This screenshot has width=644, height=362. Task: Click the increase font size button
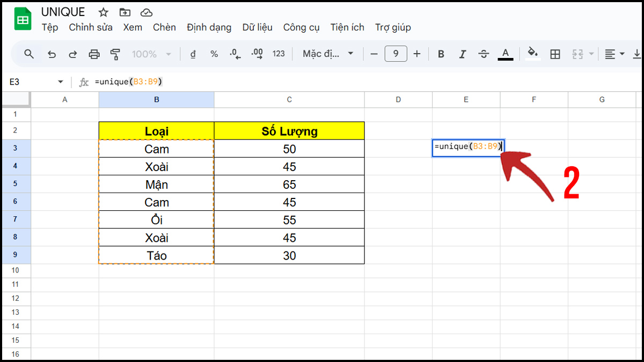[x=417, y=54]
